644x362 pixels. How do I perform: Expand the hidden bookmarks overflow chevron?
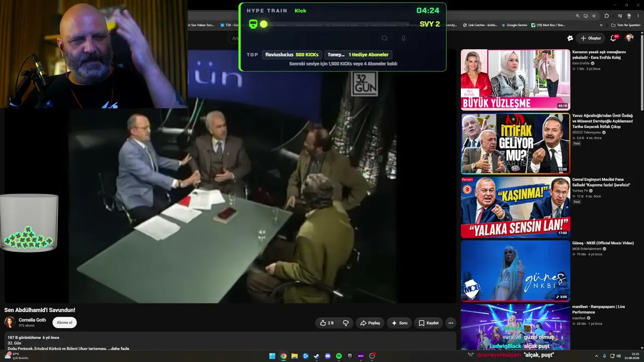coord(601,25)
